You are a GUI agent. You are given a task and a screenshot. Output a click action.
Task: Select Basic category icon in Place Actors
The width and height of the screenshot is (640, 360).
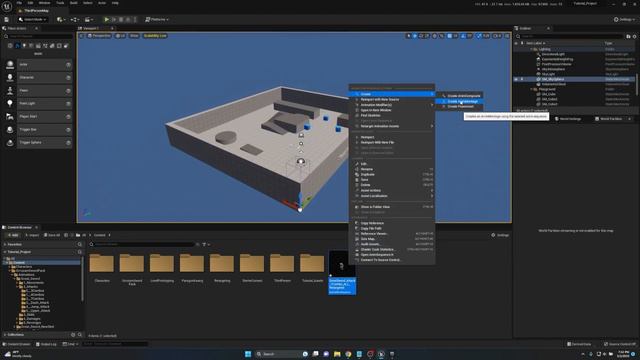17,46
